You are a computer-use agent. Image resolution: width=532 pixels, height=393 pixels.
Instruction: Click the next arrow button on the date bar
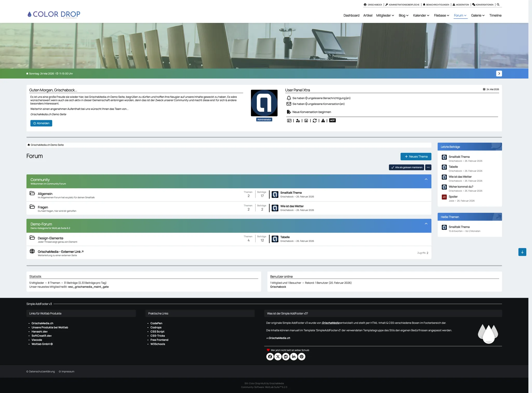[x=499, y=73]
